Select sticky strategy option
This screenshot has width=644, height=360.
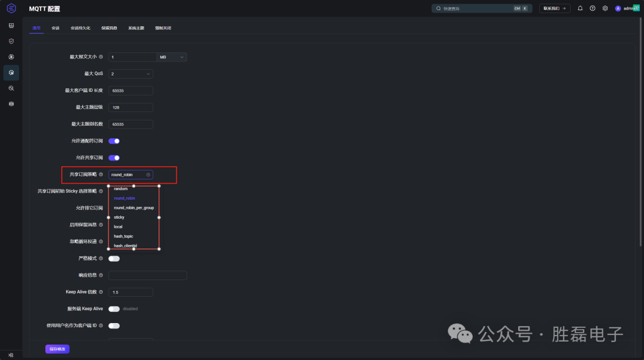pyautogui.click(x=119, y=217)
